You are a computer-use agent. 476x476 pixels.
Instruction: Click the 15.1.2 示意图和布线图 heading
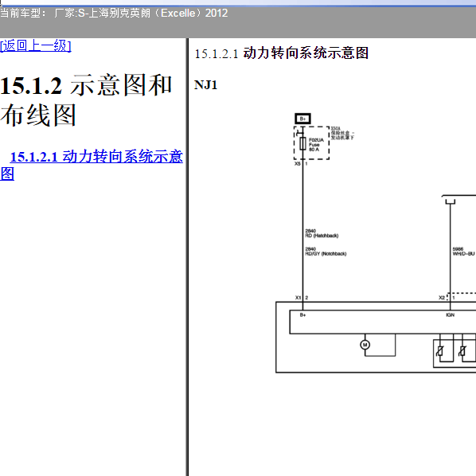[x=86, y=99]
